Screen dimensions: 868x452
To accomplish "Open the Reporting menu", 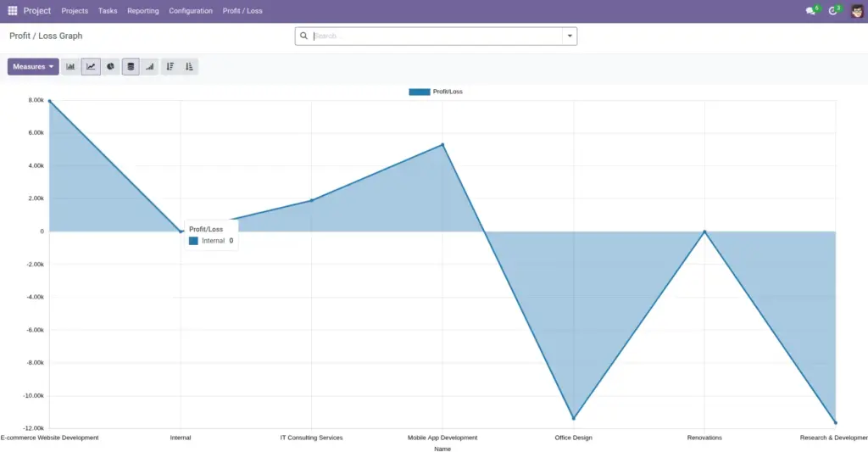I will [x=142, y=10].
